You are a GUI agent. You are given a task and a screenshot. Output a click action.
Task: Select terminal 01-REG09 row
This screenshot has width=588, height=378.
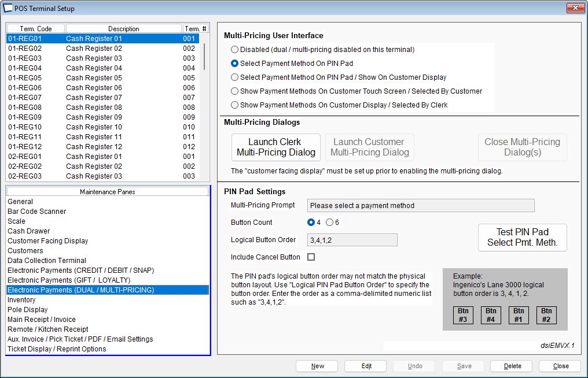[102, 117]
